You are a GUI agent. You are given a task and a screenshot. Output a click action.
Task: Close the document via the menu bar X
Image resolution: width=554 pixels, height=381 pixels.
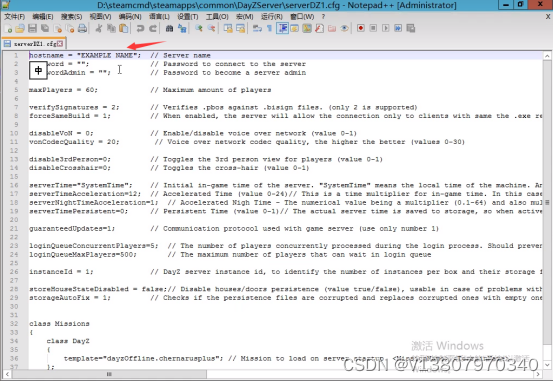[x=548, y=17]
